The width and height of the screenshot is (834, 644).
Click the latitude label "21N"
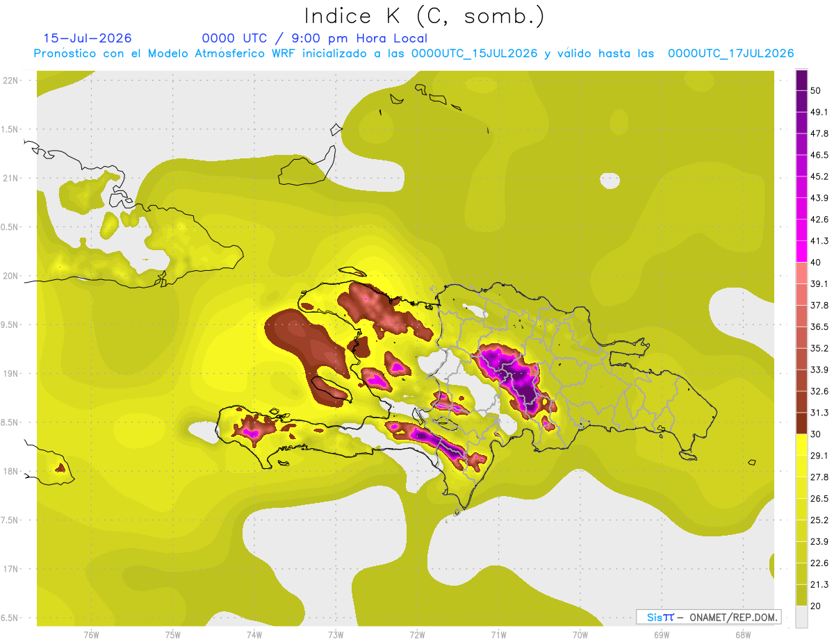pyautogui.click(x=11, y=178)
